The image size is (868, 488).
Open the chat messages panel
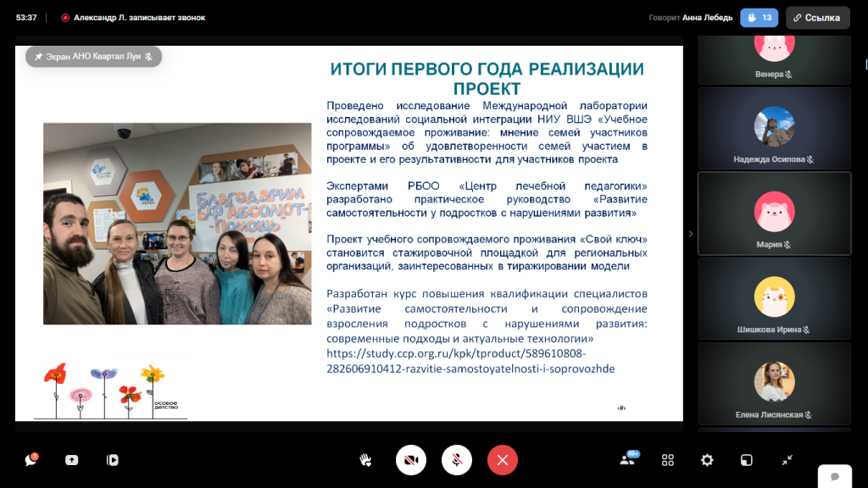pyautogui.click(x=32, y=460)
